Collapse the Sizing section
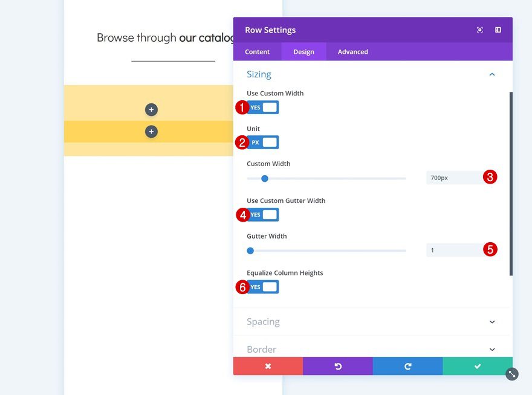Image resolution: width=532 pixels, height=395 pixels. 491,74
